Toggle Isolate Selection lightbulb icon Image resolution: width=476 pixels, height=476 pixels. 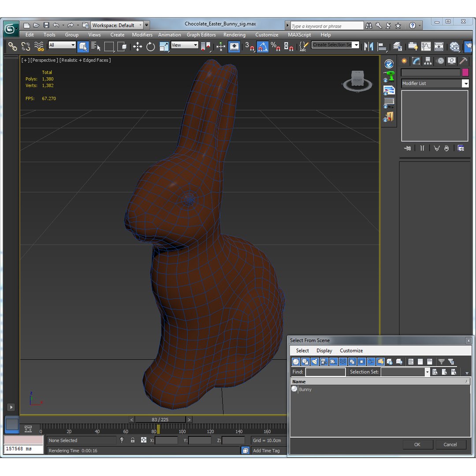122,440
